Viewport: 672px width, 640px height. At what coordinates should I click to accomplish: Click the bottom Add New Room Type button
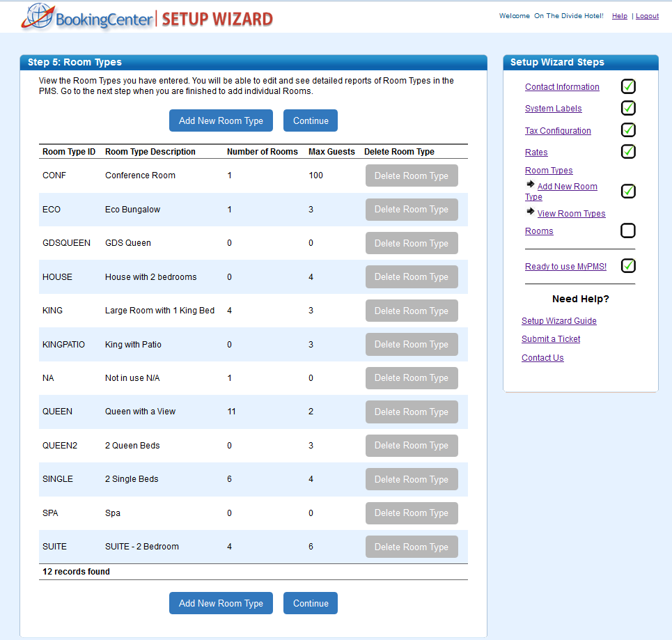click(x=221, y=603)
